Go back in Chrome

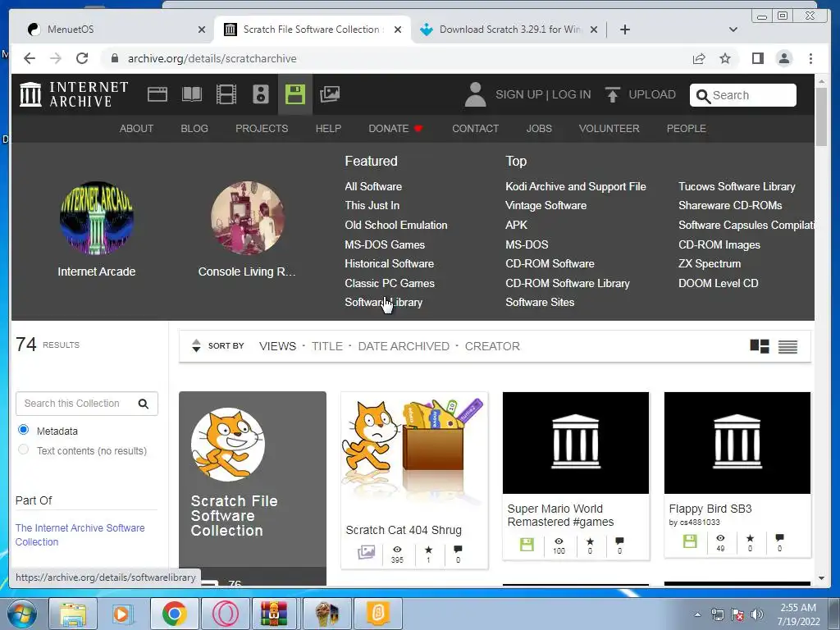(x=30, y=58)
